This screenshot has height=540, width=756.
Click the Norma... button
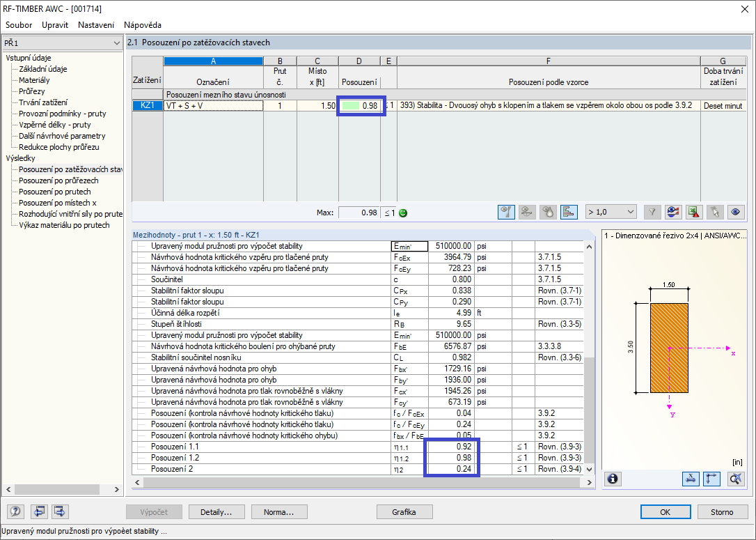coord(279,512)
